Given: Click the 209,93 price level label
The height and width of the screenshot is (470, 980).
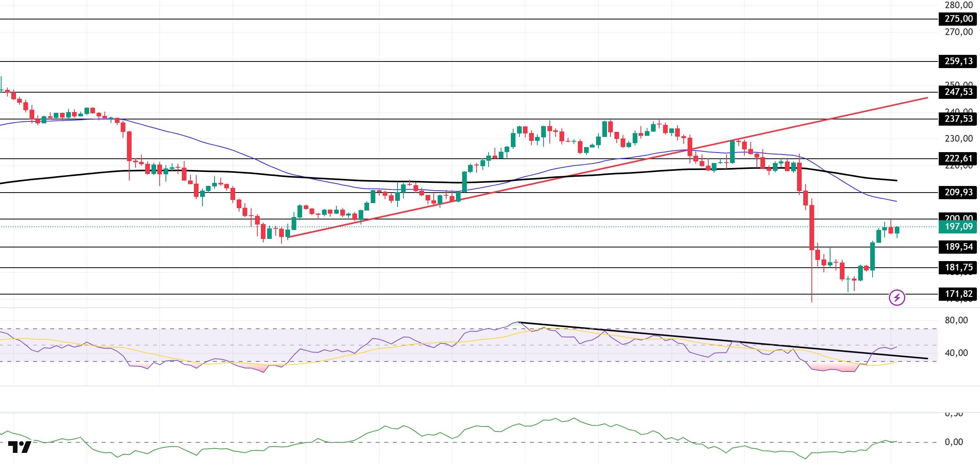Looking at the screenshot, I should 957,192.
